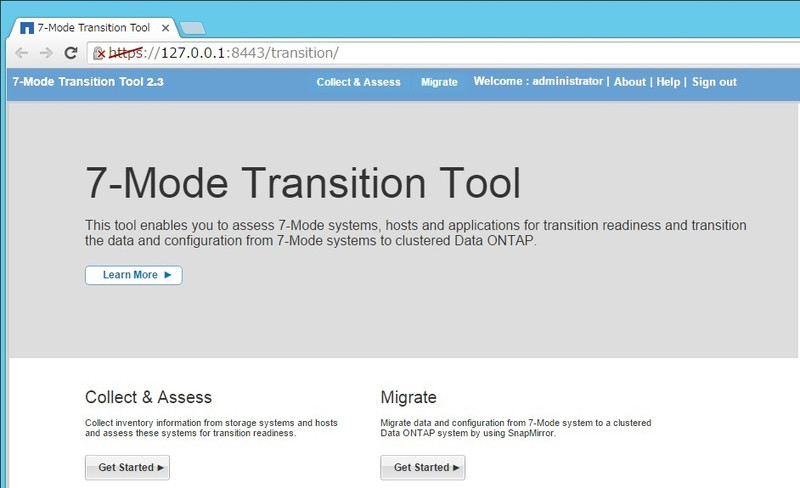Click the Migrate section heading

tap(408, 397)
